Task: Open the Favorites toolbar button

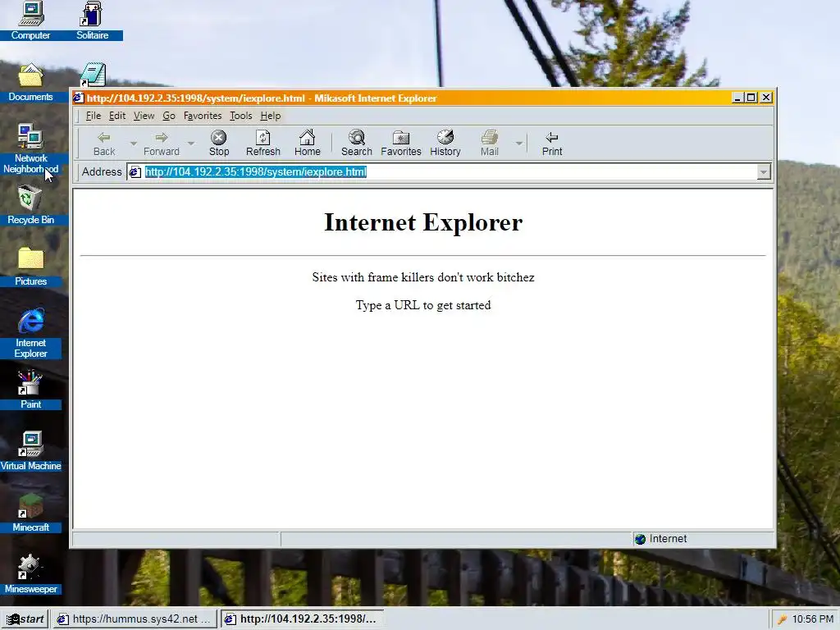Action: point(400,144)
